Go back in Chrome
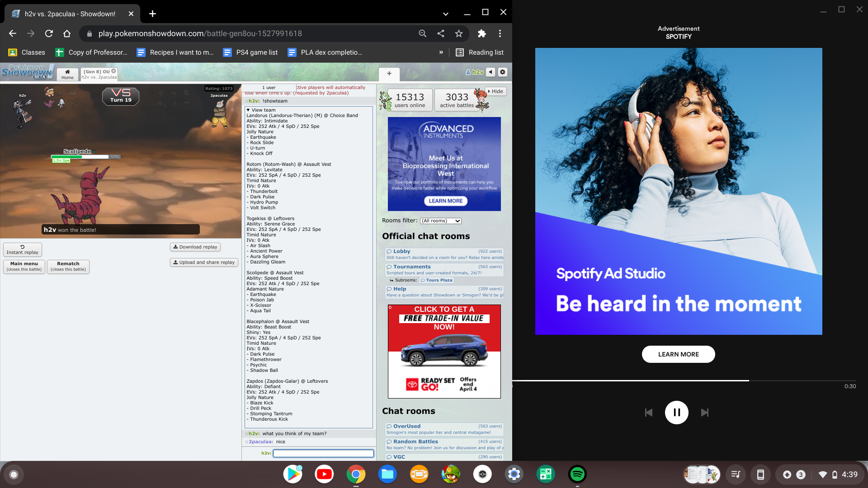The image size is (868, 488). 13,33
